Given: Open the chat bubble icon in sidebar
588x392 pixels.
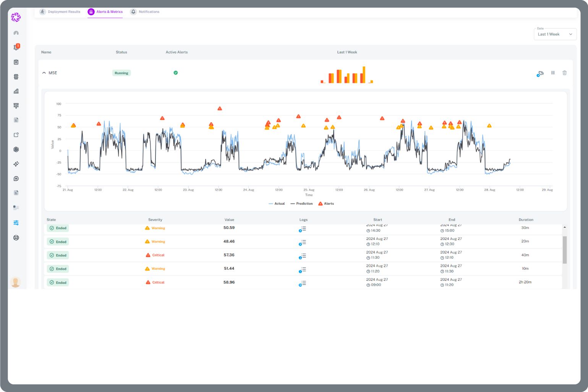Looking at the screenshot, I should pyautogui.click(x=16, y=178).
